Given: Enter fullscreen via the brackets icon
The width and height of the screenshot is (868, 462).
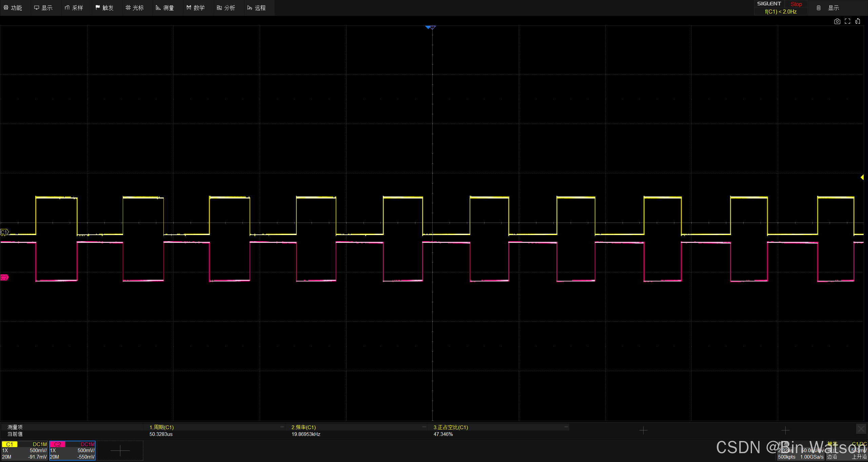Looking at the screenshot, I should 847,21.
